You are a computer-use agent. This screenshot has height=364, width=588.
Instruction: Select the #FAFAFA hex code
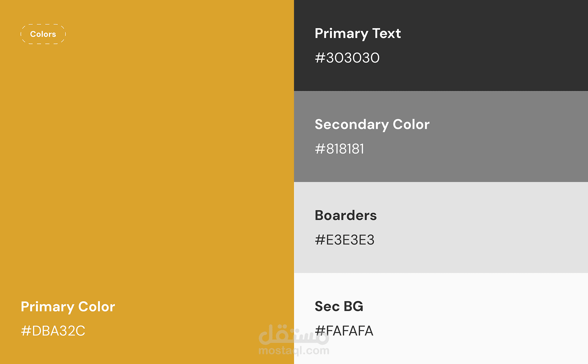(344, 331)
